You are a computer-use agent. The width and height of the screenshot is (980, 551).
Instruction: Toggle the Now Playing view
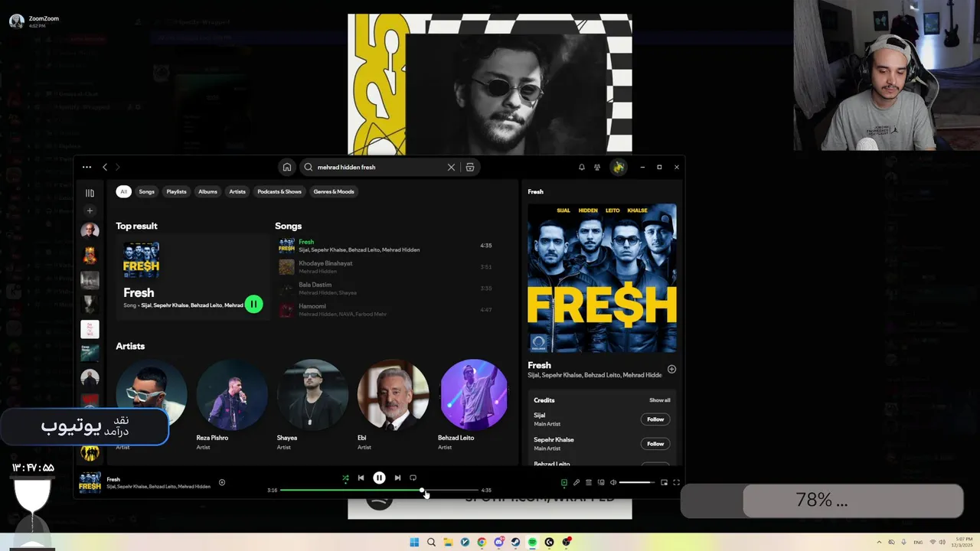[564, 482]
